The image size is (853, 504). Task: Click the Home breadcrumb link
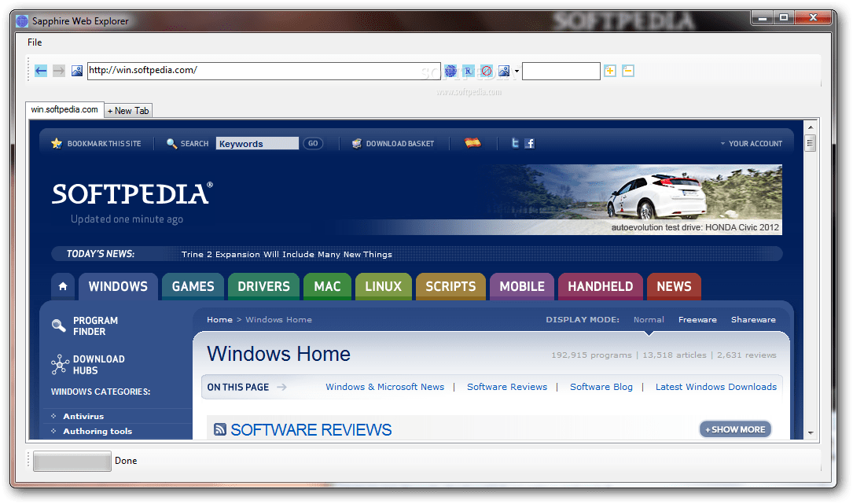click(x=220, y=319)
